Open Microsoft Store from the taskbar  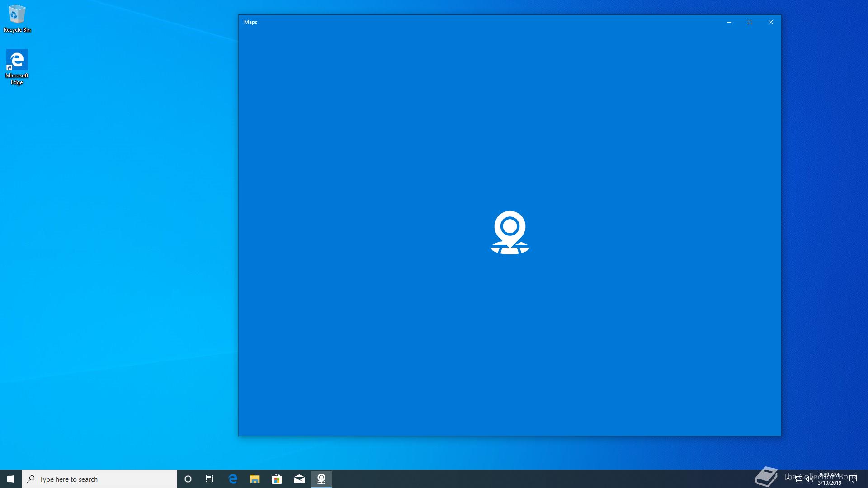pos(277,479)
